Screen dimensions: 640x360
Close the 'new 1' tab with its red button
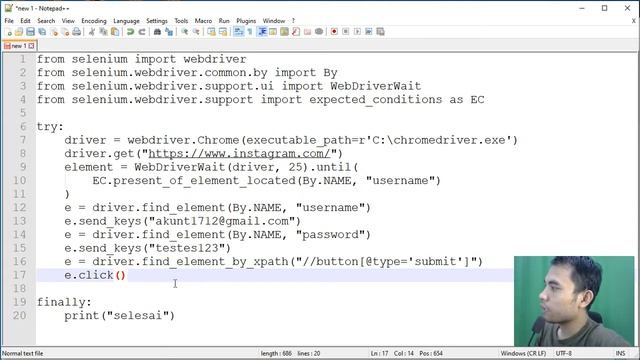point(31,46)
